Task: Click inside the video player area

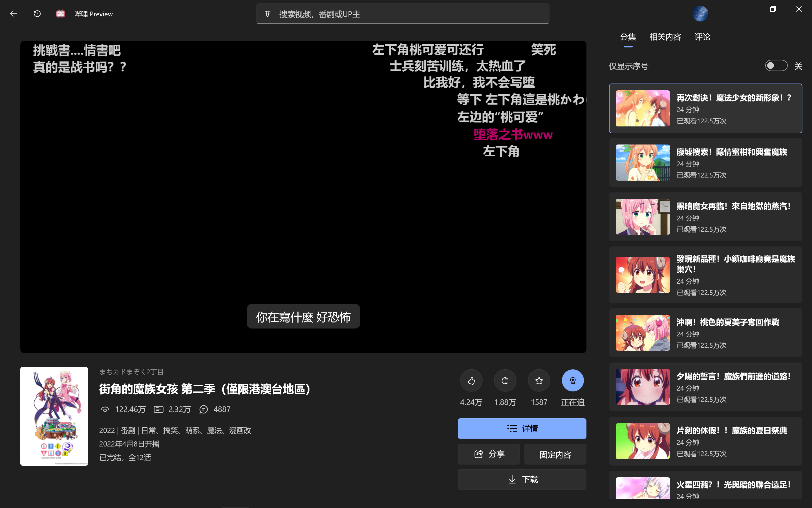Action: (303, 196)
